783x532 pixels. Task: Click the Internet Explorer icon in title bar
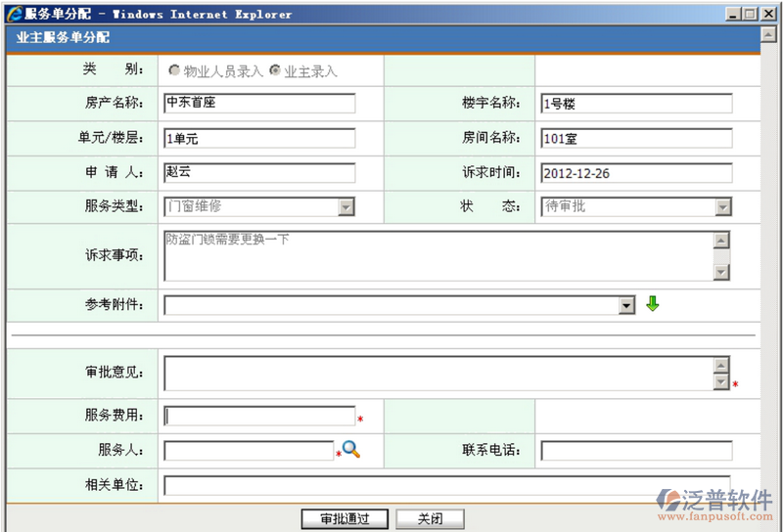click(x=15, y=14)
